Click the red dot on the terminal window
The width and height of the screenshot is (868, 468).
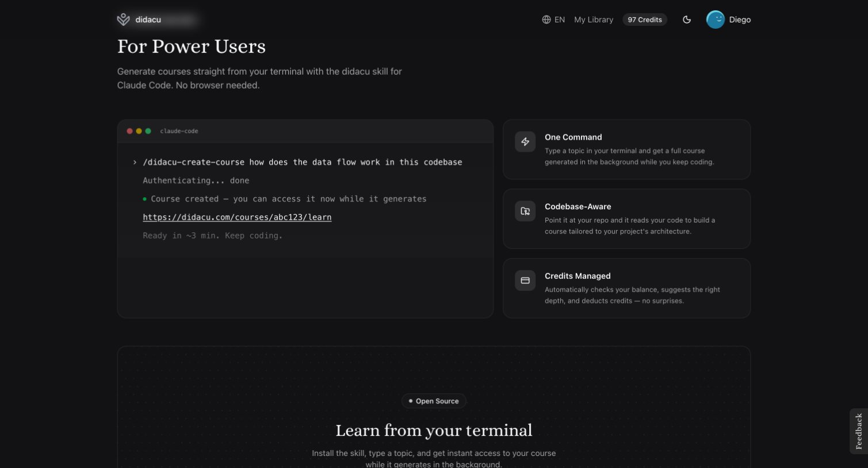tap(130, 131)
